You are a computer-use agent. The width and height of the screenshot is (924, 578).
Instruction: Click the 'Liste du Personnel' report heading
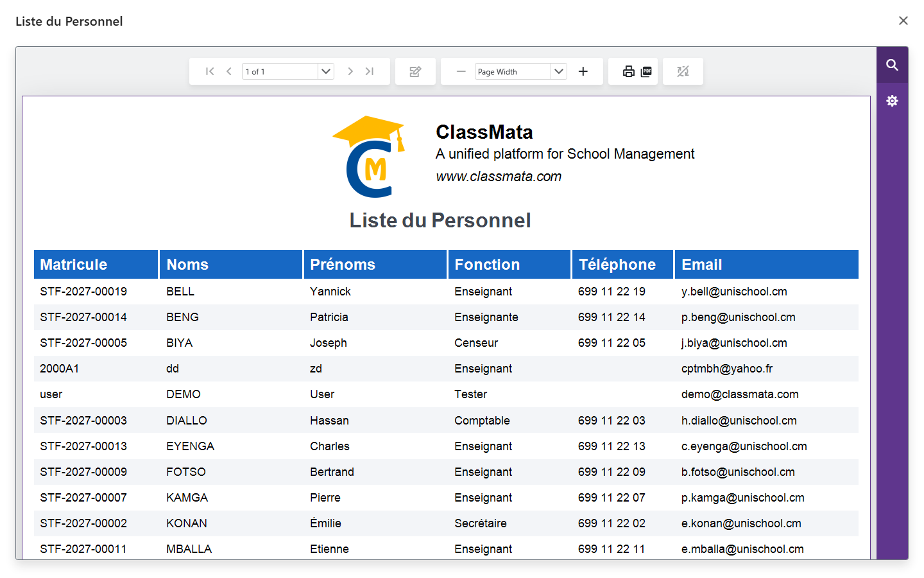[x=440, y=220]
